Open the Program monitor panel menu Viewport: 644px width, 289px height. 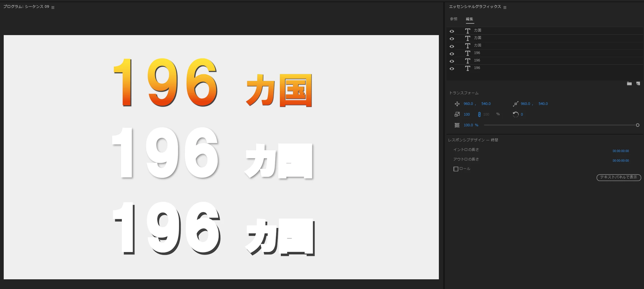[53, 7]
